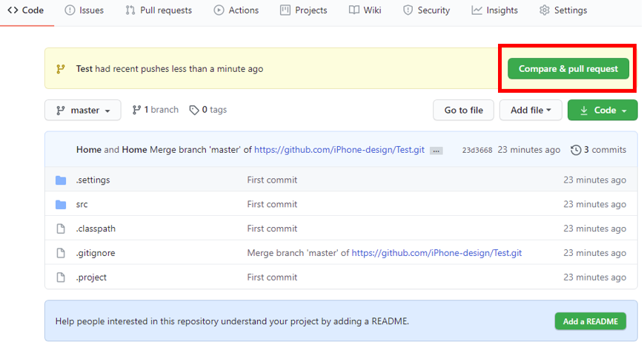Expand commit message ellipsis button
The height and width of the screenshot is (348, 644).
[x=436, y=151]
